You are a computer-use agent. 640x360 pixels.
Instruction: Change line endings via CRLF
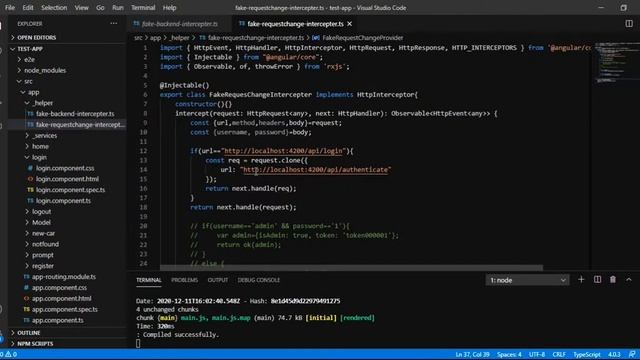pos(559,354)
